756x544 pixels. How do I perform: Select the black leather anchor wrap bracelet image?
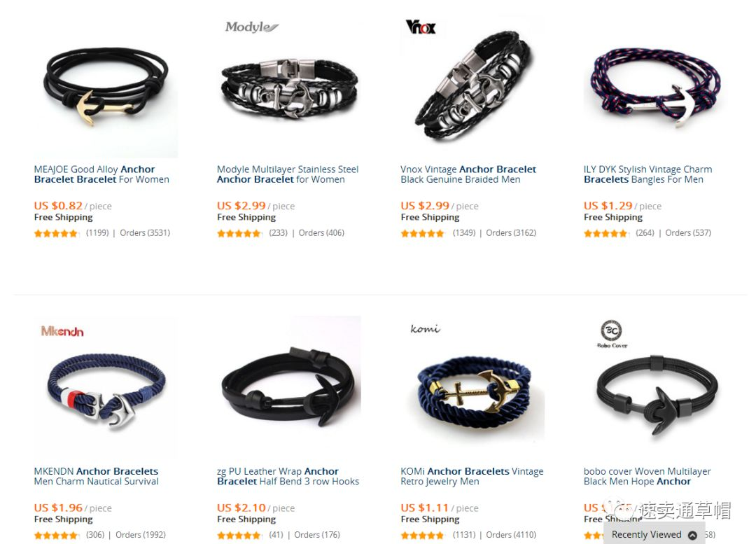[x=289, y=387]
